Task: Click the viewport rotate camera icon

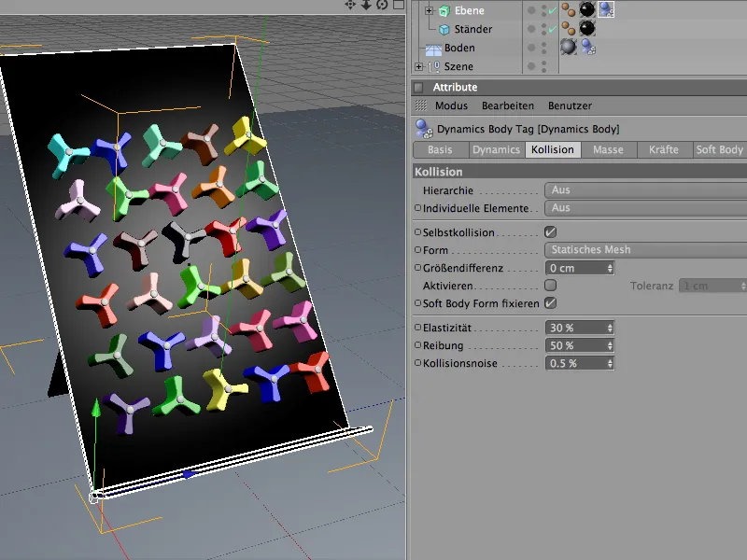Action: pyautogui.click(x=382, y=5)
